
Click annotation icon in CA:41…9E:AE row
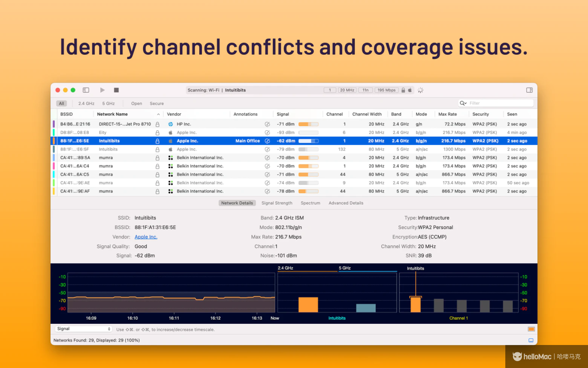[x=267, y=183]
